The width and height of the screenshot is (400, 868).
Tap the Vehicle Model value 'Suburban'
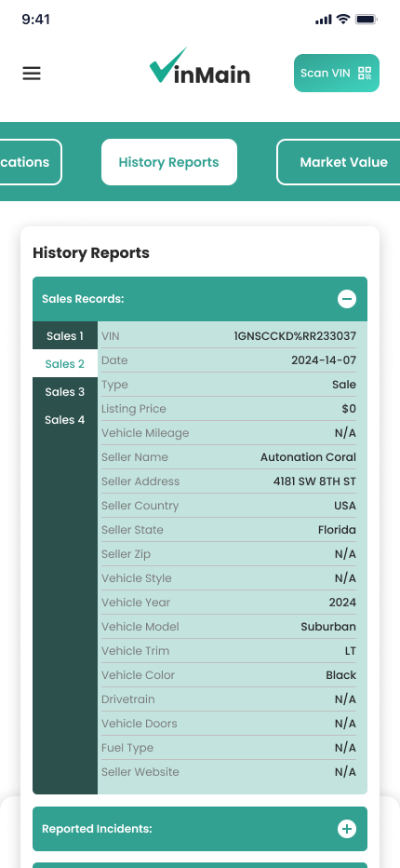tap(328, 627)
